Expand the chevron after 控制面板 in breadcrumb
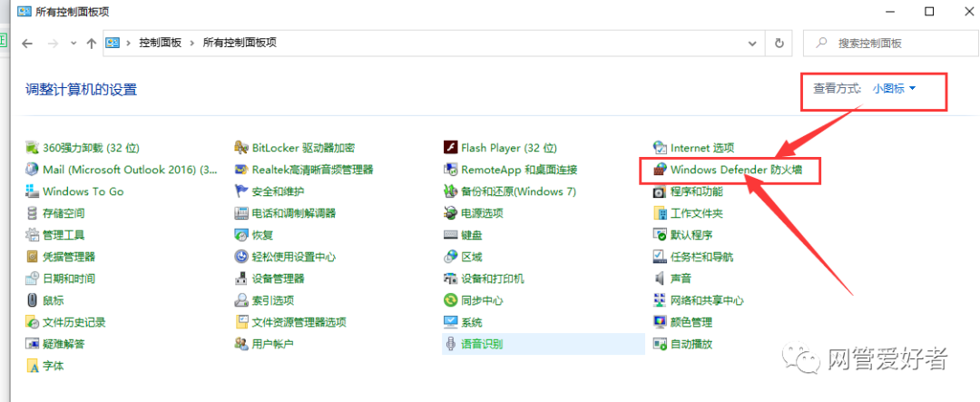Screen dimensions: 980x402 tap(191, 44)
